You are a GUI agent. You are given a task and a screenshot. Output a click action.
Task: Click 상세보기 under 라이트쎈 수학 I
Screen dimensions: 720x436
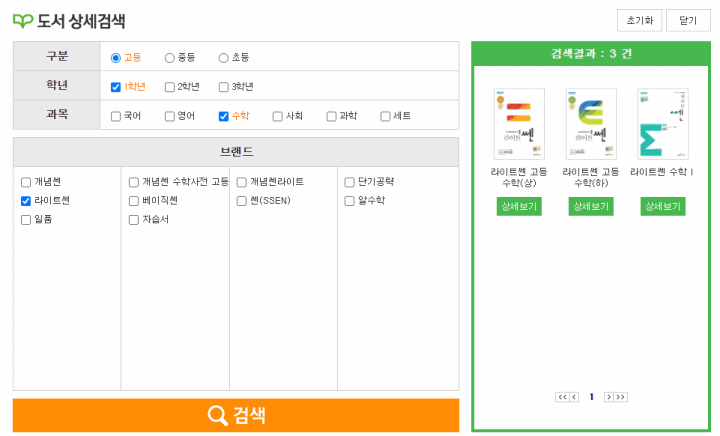[x=663, y=207]
